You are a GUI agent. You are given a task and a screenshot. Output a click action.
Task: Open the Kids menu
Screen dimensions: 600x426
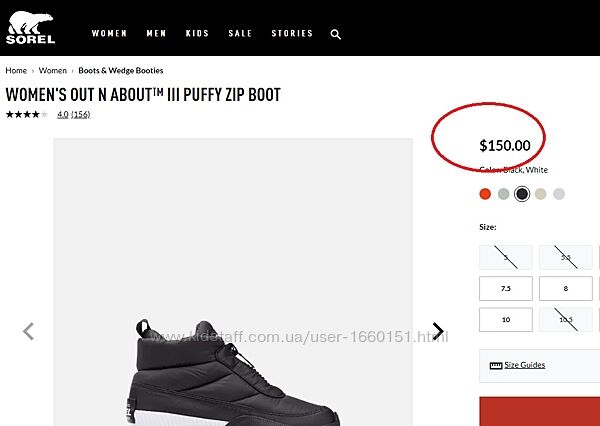197,34
